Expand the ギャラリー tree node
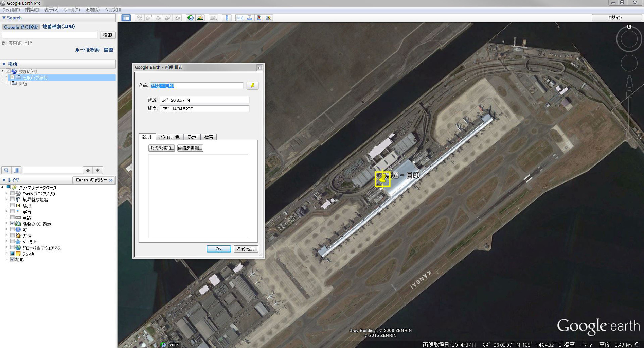 (x=6, y=242)
